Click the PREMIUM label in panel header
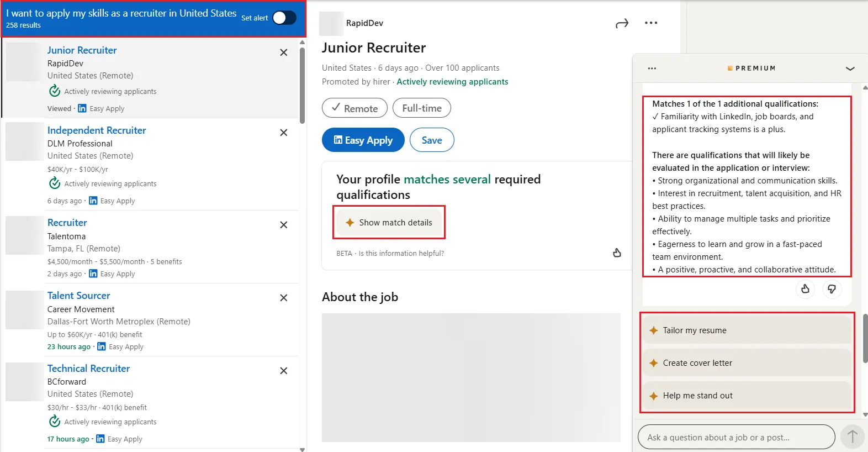 tap(755, 69)
